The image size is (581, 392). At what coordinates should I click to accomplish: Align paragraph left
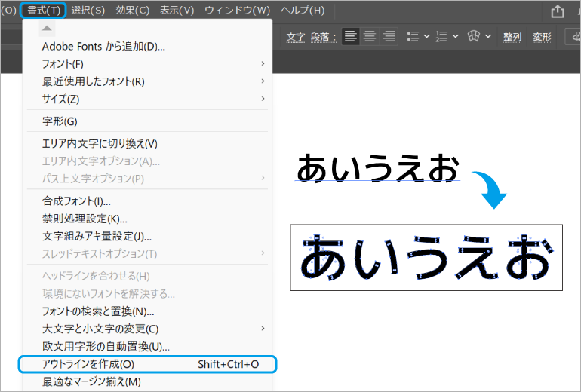pos(351,36)
